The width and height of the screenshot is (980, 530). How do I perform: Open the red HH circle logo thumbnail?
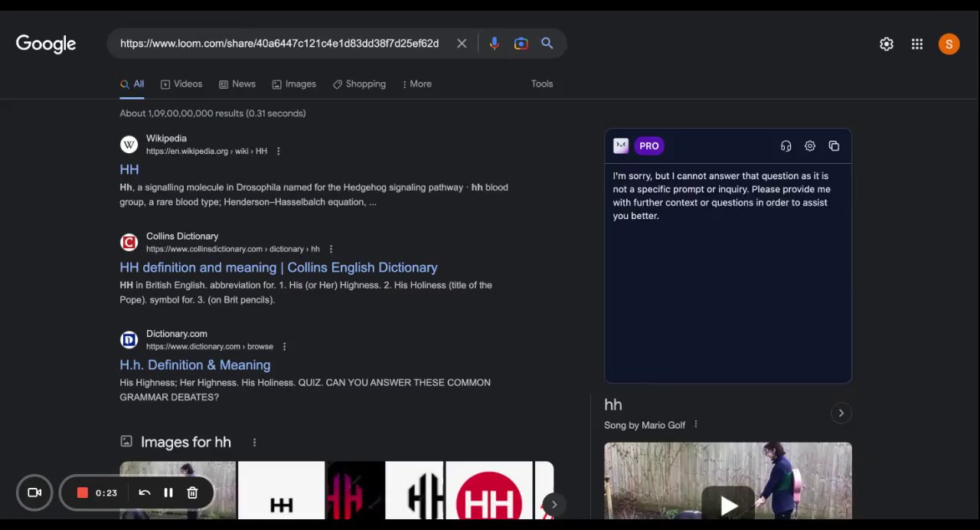[x=488, y=490]
